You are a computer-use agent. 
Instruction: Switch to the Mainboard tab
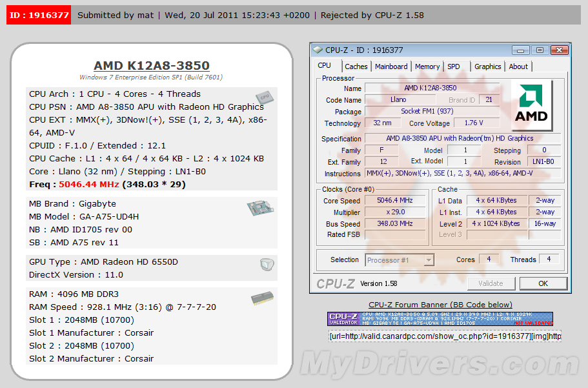(391, 66)
